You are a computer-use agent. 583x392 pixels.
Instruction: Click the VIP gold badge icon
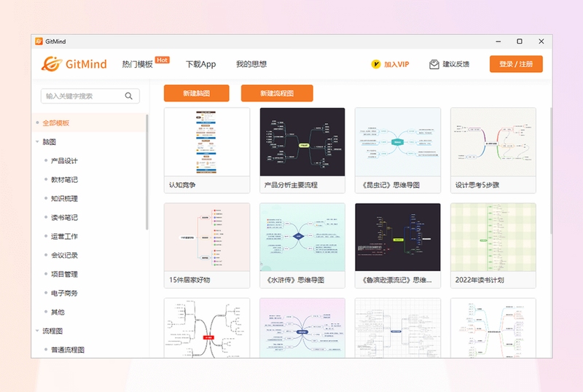click(376, 64)
